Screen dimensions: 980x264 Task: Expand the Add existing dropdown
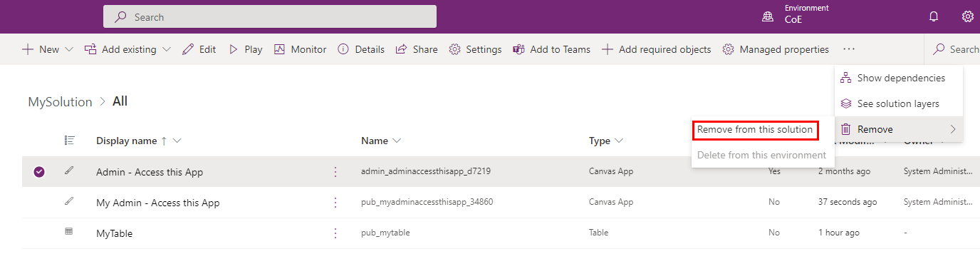pyautogui.click(x=167, y=49)
